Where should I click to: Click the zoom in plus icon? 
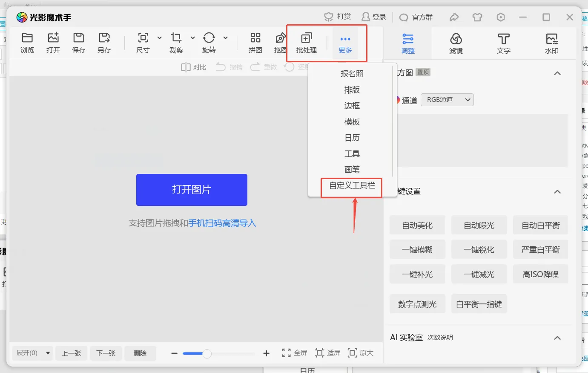coord(267,353)
